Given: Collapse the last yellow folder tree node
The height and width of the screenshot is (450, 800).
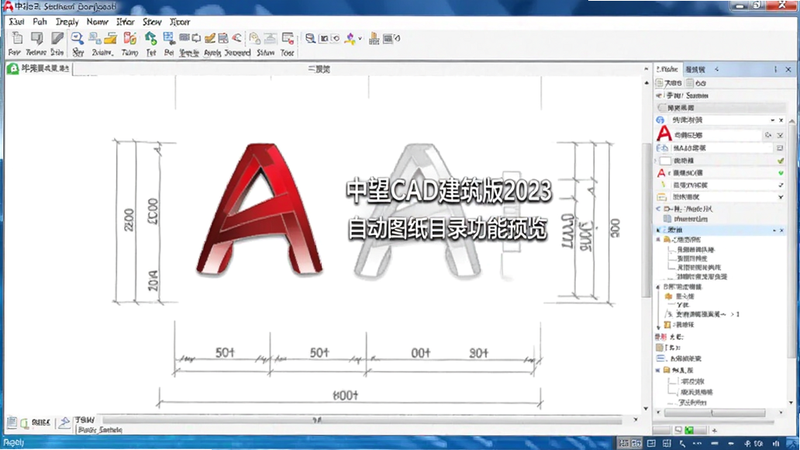Looking at the screenshot, I should pos(658,370).
